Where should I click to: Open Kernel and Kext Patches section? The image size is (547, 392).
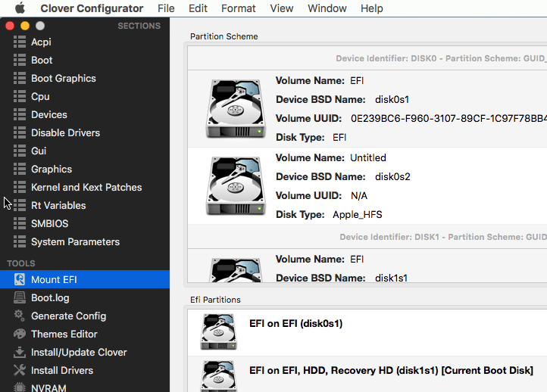(x=85, y=187)
